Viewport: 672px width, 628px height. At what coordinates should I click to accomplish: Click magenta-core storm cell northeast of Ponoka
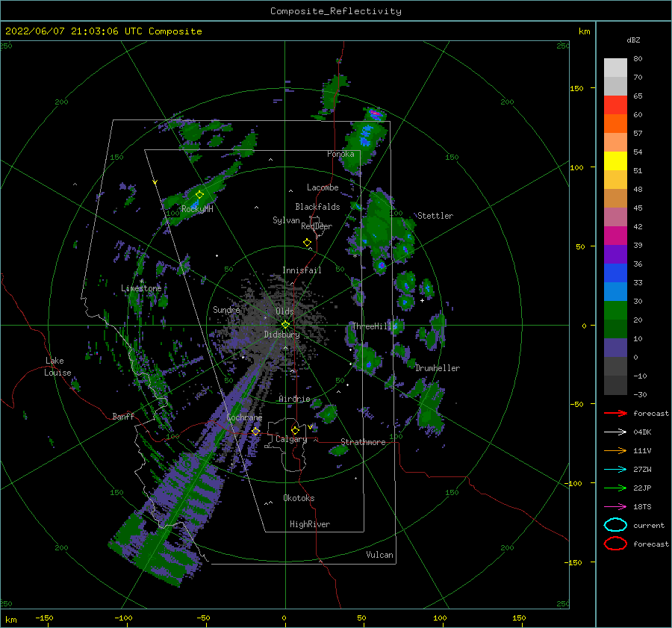[x=375, y=114]
